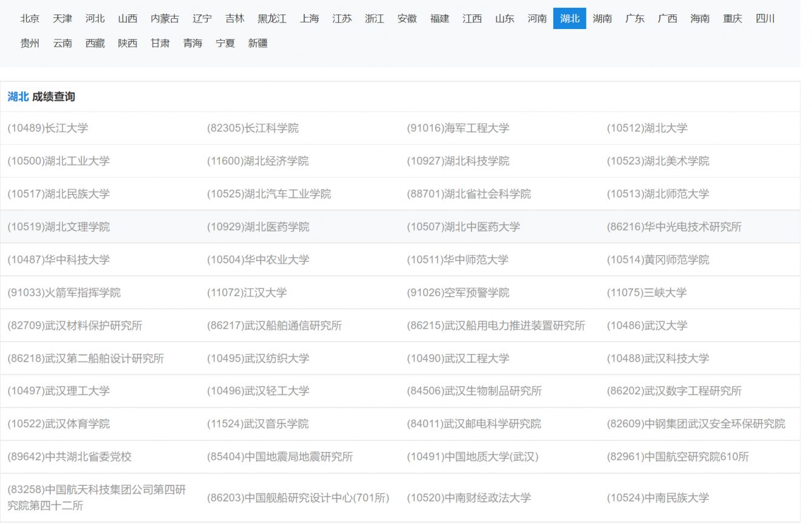This screenshot has height=527, width=812.
Task: Select (11075)三峡大学 link
Action: tap(647, 293)
